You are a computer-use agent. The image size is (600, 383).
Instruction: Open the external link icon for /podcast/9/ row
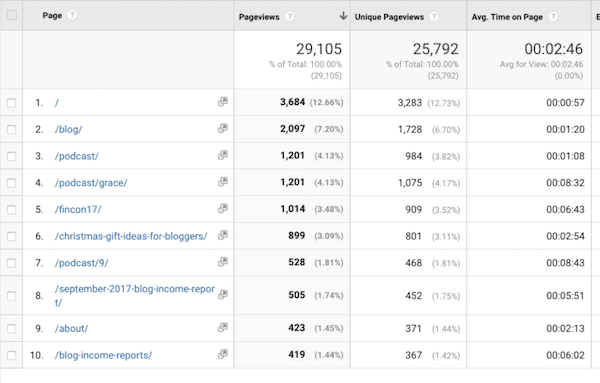point(223,262)
